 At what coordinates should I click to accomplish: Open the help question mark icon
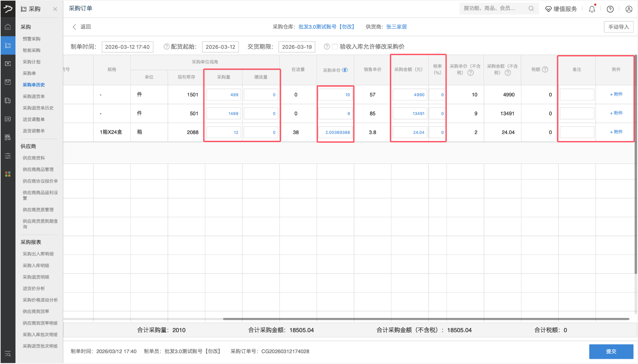coord(610,9)
